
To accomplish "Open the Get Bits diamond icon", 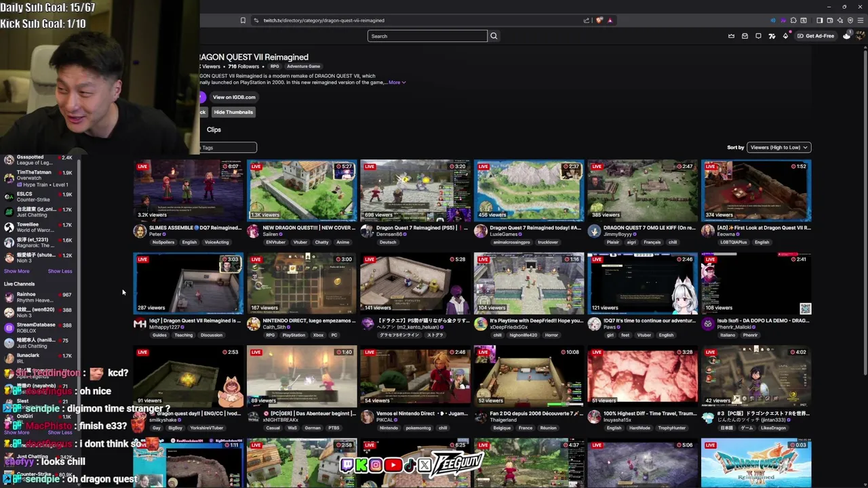I will (785, 36).
